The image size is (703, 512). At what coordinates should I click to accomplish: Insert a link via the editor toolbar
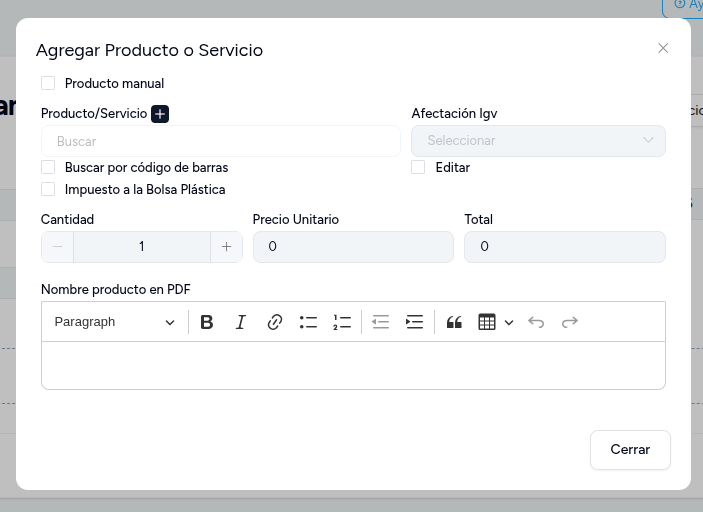274,322
